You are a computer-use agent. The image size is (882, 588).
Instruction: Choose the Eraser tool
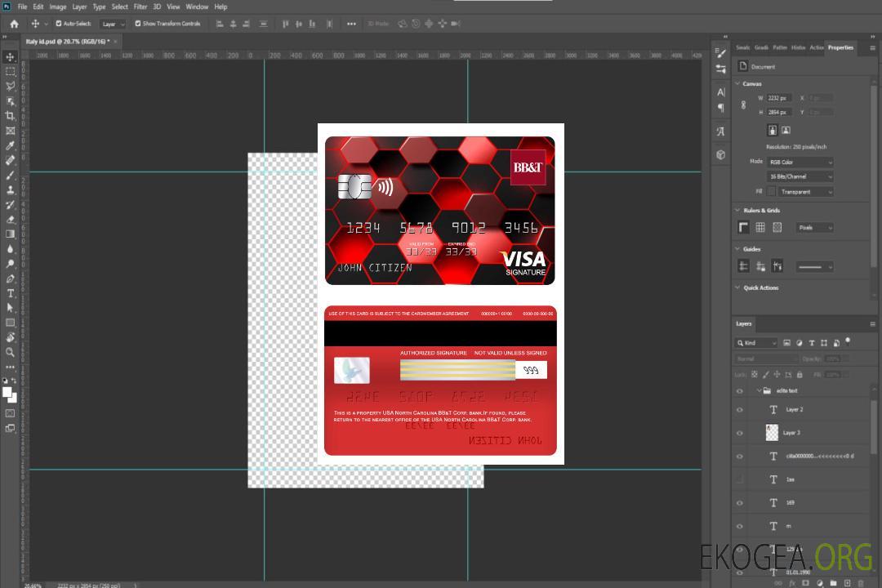click(x=10, y=219)
